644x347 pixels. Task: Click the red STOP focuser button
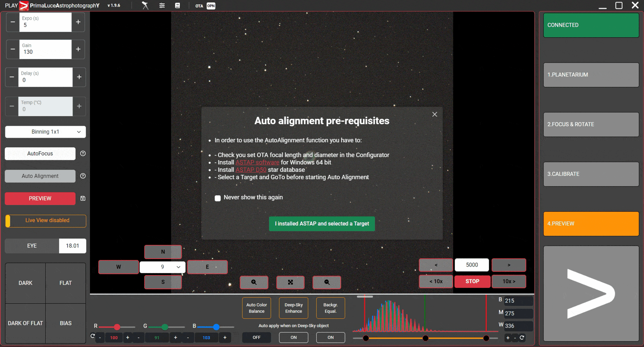472,282
